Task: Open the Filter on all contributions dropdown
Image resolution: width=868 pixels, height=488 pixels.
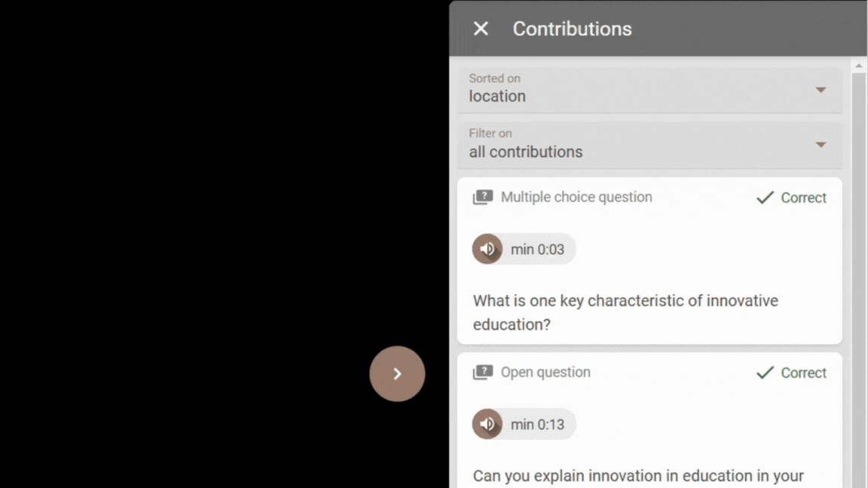Action: (650, 145)
